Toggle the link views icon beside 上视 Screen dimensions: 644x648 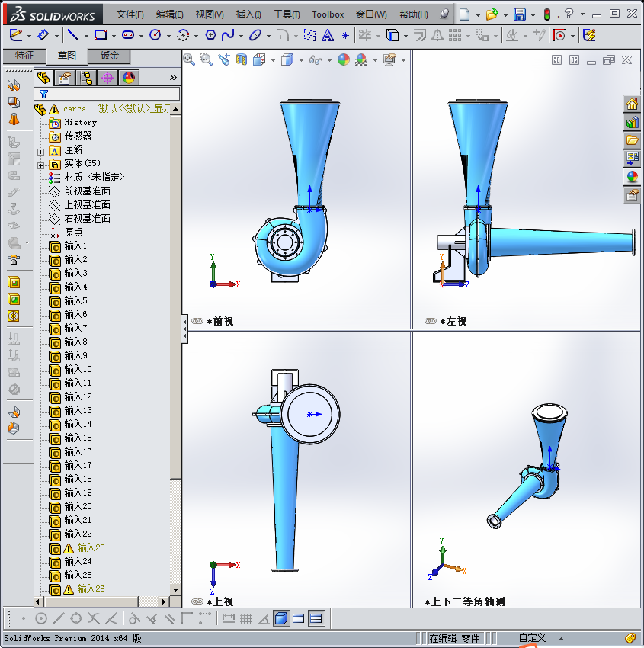[197, 601]
